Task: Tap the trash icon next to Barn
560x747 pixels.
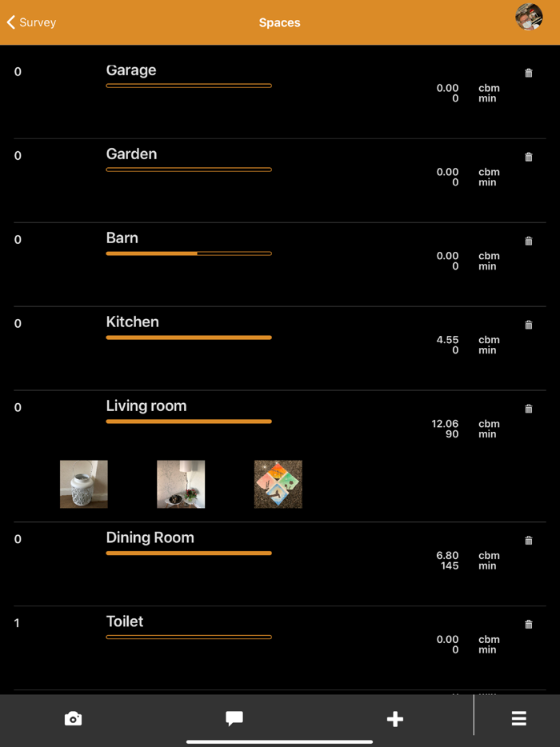Action: coord(528,241)
